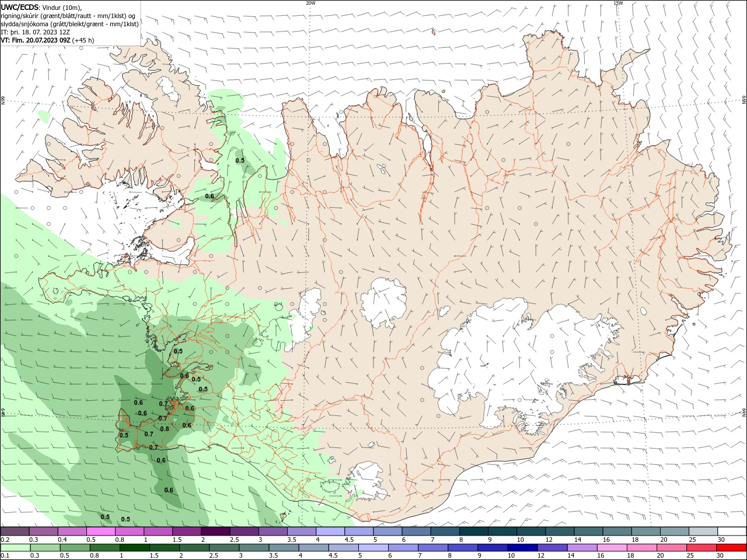Select the medium purple 0.3 mm sleet swatch

(x=44, y=531)
